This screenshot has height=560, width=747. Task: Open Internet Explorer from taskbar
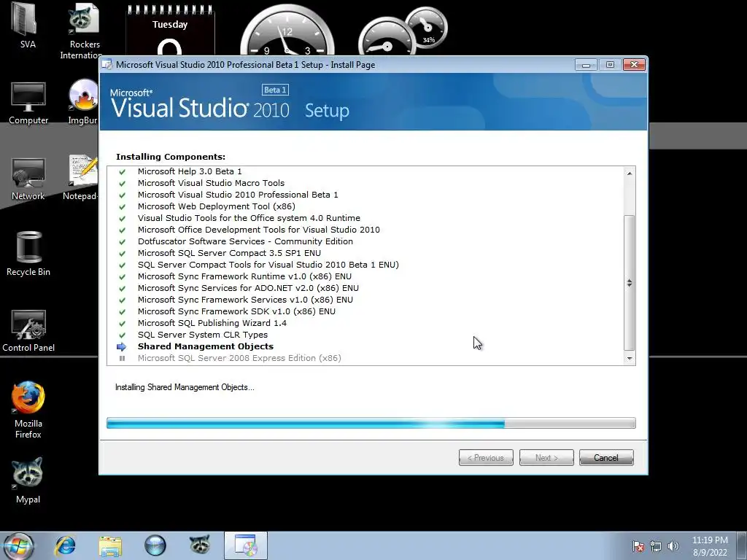click(65, 545)
